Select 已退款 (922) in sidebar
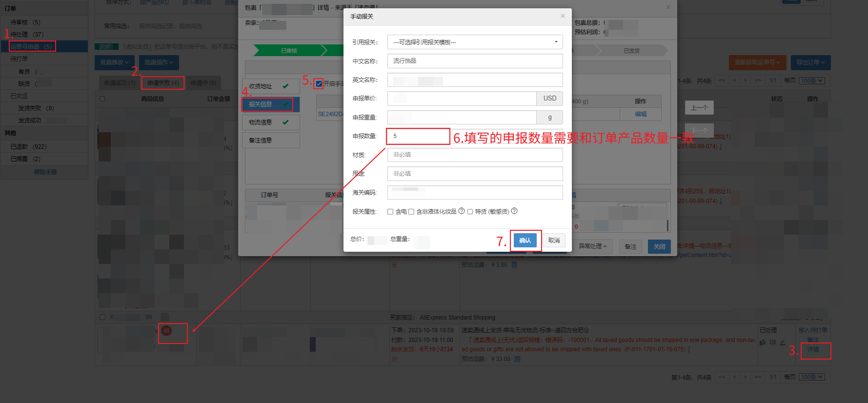Image resolution: width=868 pixels, height=403 pixels. pyautogui.click(x=44, y=147)
